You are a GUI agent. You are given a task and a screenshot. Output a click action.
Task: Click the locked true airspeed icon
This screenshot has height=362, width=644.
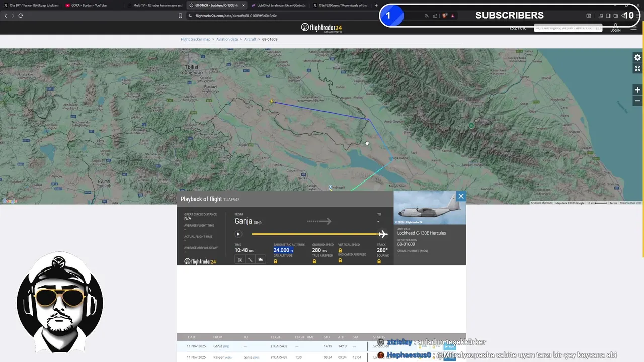[x=314, y=261]
